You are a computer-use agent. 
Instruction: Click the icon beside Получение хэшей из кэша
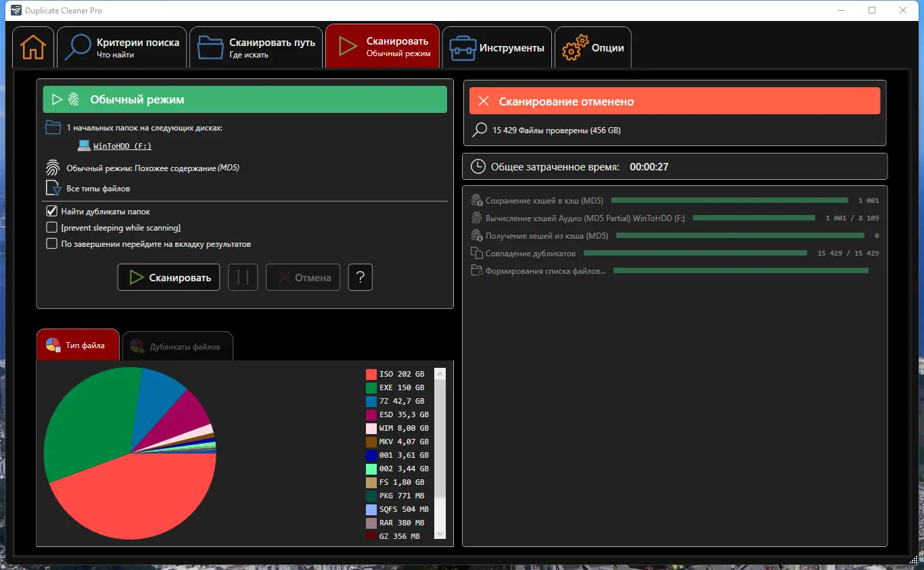(476, 235)
